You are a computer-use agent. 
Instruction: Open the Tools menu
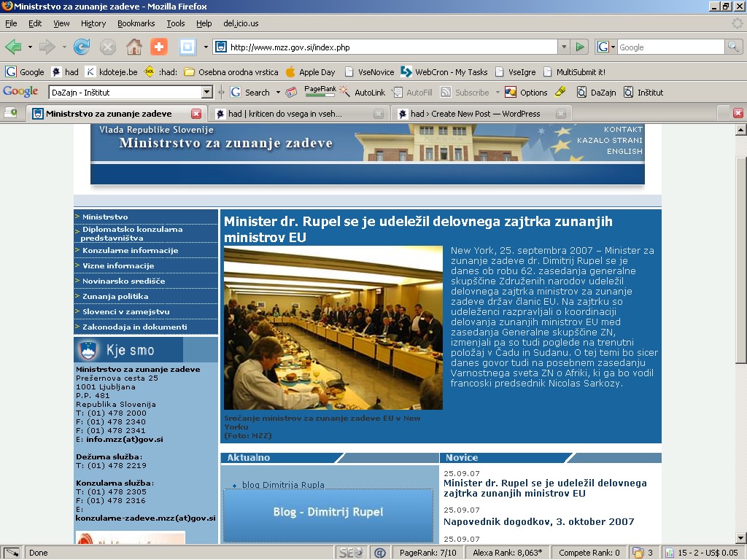click(175, 23)
